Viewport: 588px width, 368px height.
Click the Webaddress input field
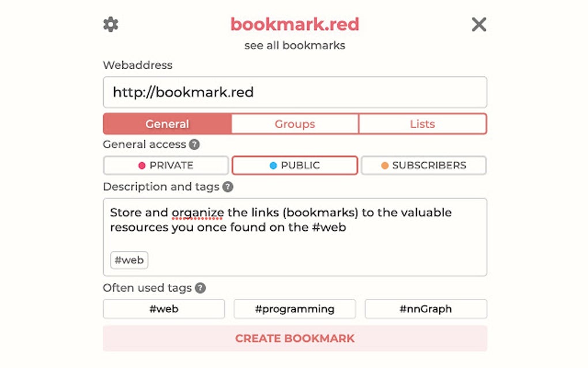point(295,92)
